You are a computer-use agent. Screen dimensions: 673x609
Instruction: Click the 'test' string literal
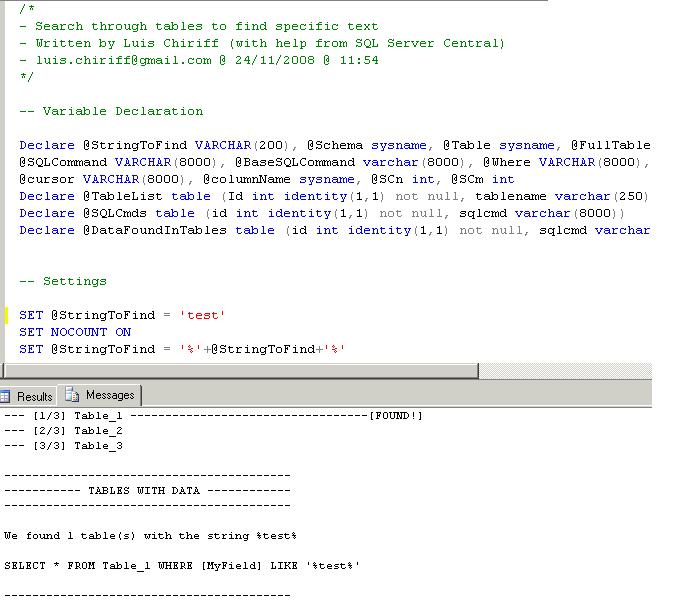pyautogui.click(x=202, y=315)
